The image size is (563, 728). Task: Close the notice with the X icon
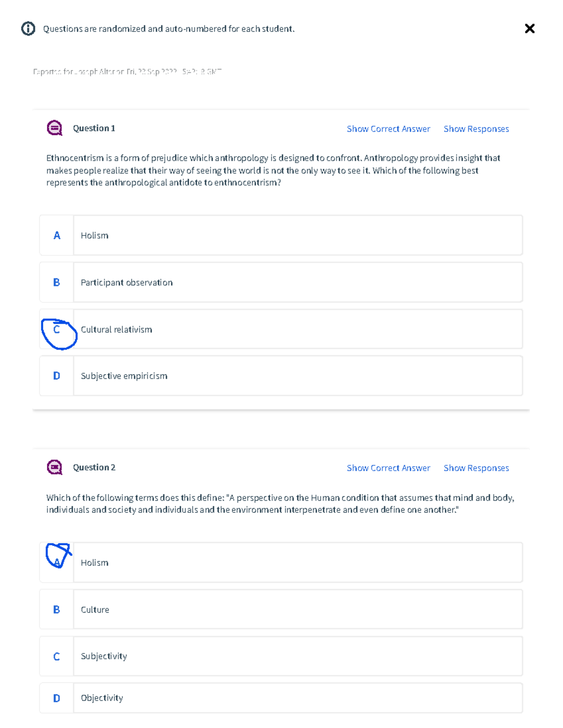click(530, 29)
